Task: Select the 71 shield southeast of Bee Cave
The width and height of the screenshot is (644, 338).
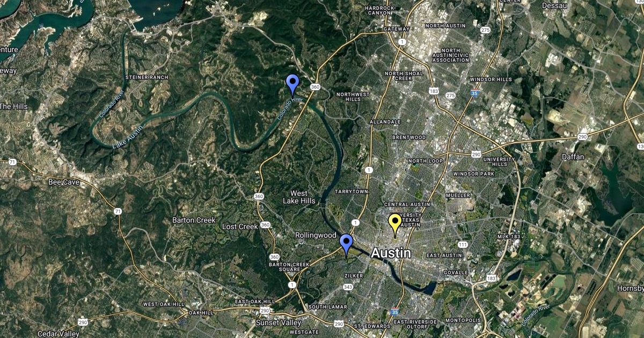Action: point(118,212)
